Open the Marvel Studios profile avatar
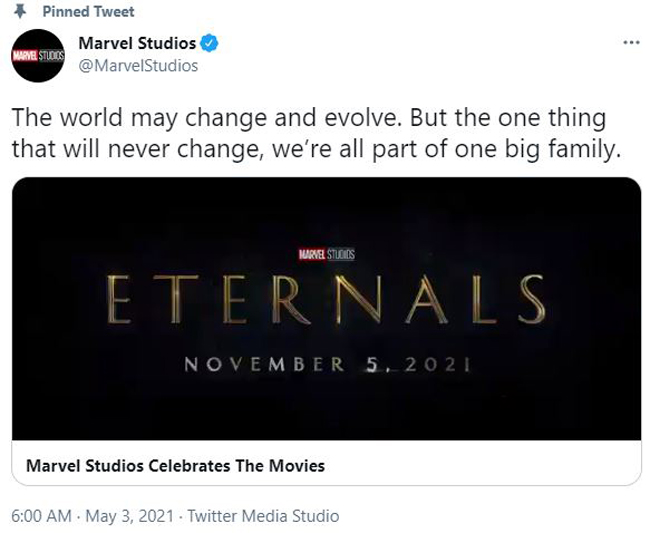 pyautogui.click(x=38, y=56)
